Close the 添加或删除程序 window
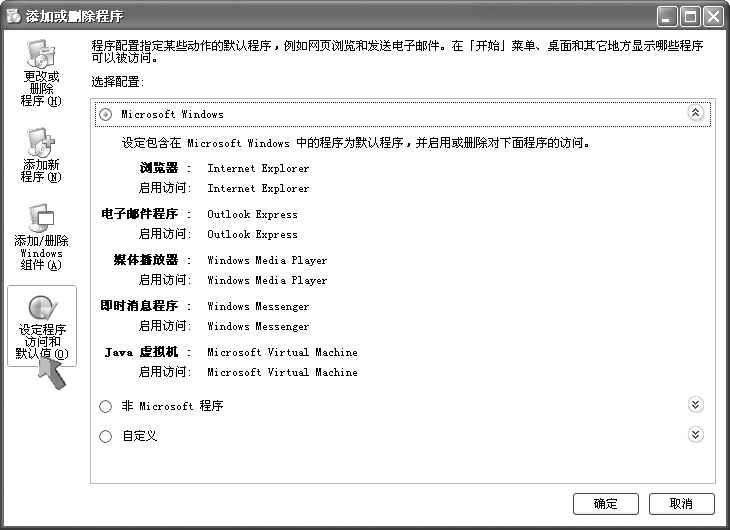 pyautogui.click(x=713, y=17)
